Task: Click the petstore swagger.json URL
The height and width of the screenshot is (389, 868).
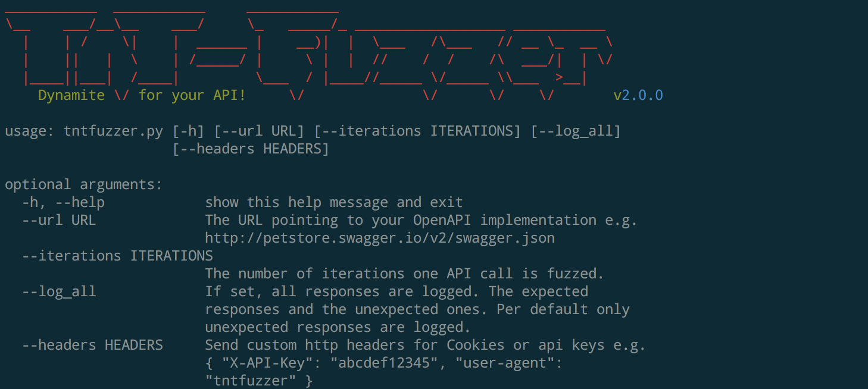Action: (379, 239)
